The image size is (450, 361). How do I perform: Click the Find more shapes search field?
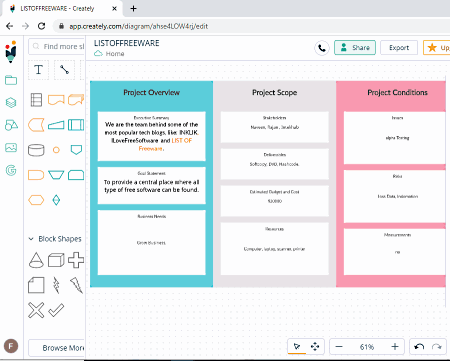57,46
